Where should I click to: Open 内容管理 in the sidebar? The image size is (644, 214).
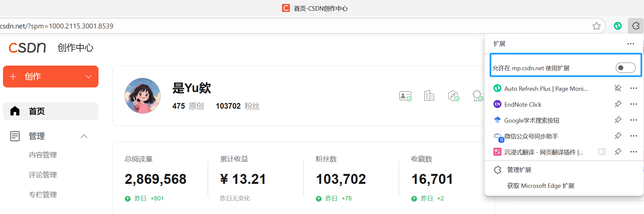43,155
